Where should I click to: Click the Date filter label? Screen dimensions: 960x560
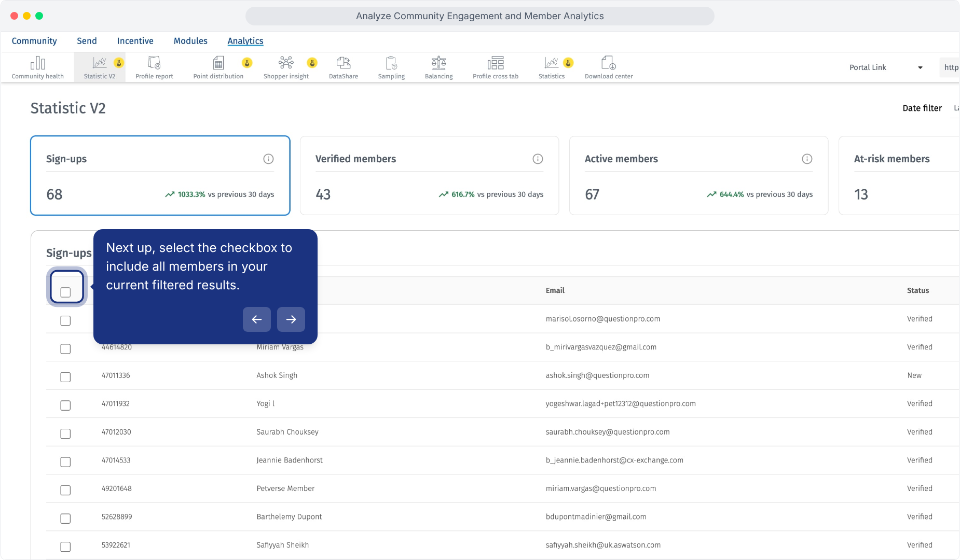pyautogui.click(x=922, y=108)
